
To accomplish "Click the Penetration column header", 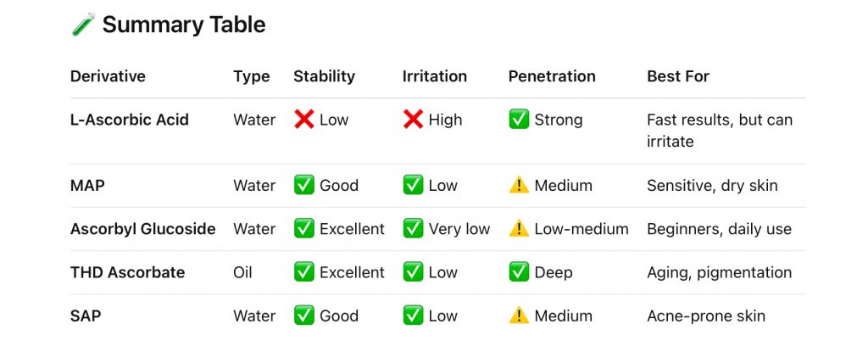I will [x=552, y=76].
